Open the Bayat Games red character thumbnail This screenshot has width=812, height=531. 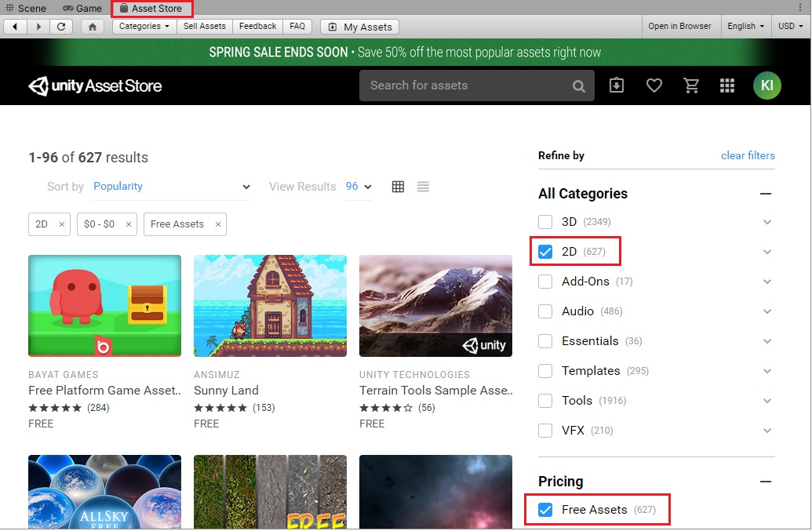(104, 306)
